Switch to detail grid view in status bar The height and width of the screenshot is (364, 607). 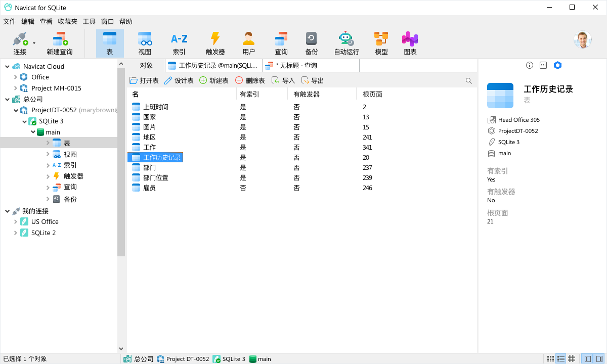(572, 359)
